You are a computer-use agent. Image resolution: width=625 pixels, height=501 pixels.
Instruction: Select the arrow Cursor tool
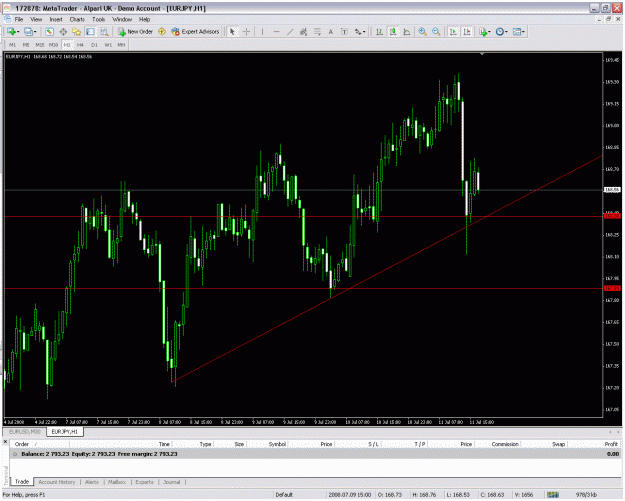tap(232, 32)
